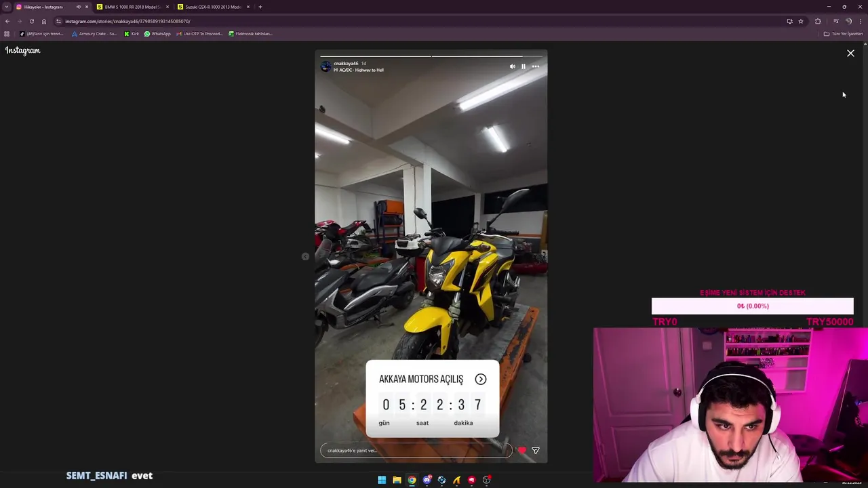This screenshot has width=868, height=488.
Task: Open the browser home page
Action: (x=44, y=21)
